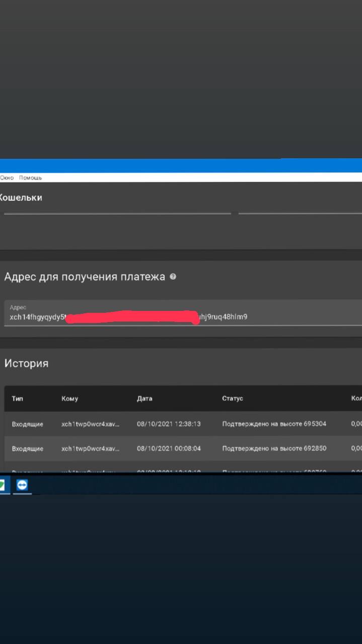
Task: Click the Кому column header
Action: pos(69,398)
